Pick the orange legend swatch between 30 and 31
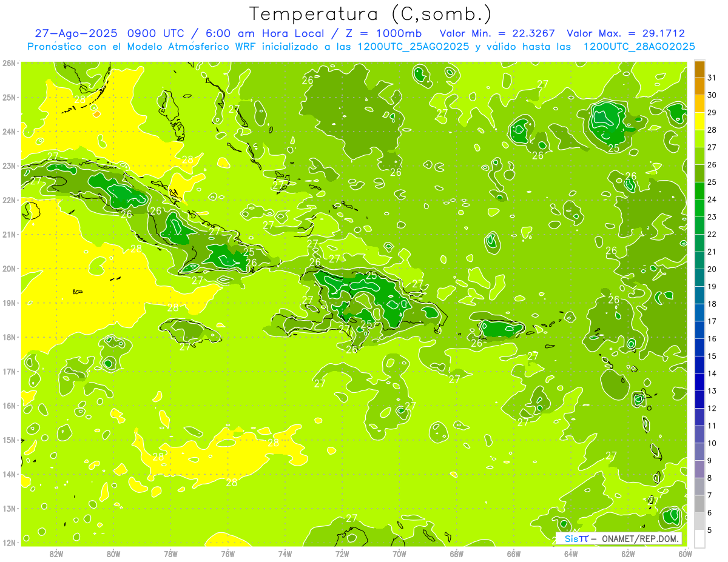The width and height of the screenshot is (728, 562). [699, 86]
